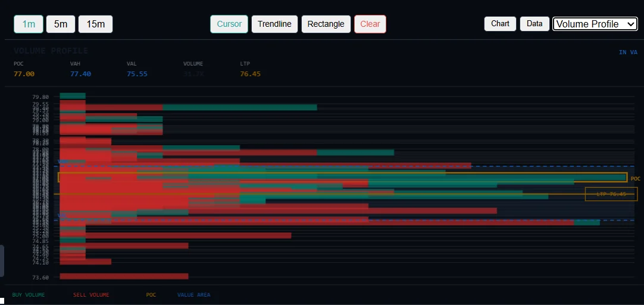Click the SELL VOLUME legend entry

tap(91, 295)
